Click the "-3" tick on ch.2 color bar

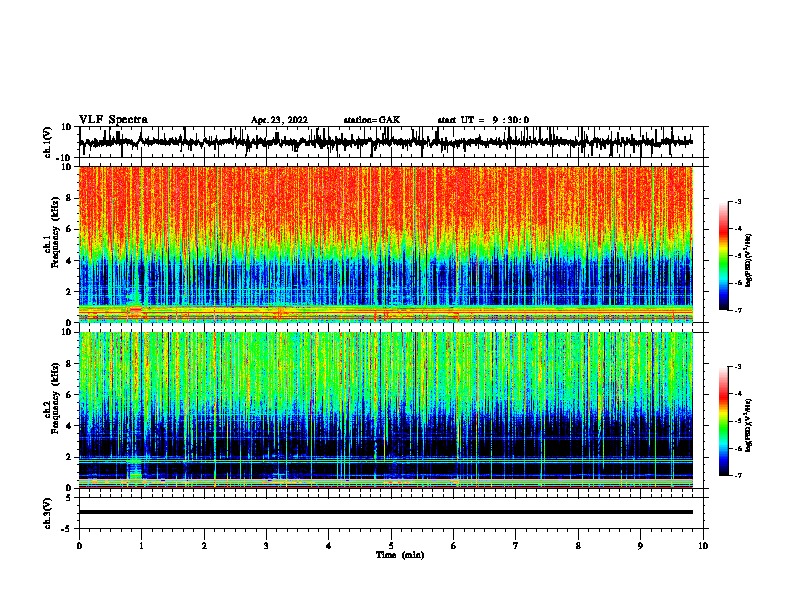[737, 367]
